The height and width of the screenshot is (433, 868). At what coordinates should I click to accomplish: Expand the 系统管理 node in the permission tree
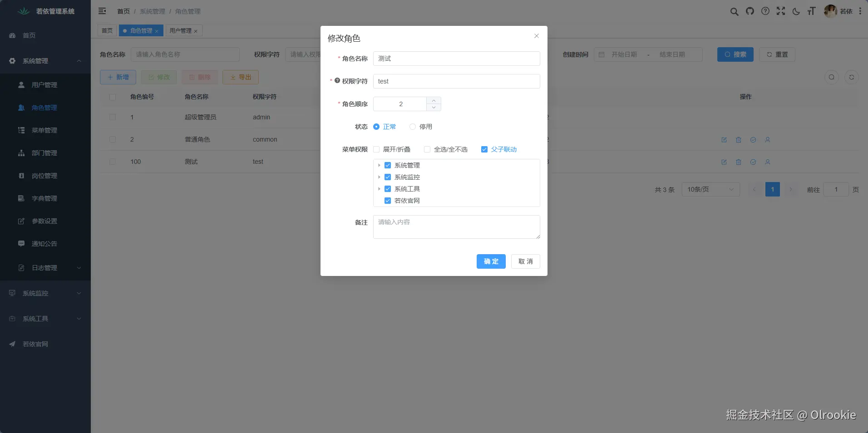380,165
